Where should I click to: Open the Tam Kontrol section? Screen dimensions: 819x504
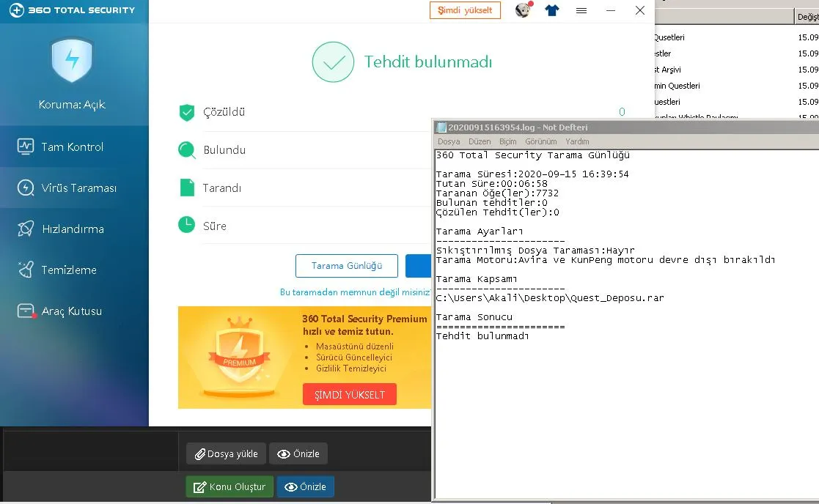74,147
